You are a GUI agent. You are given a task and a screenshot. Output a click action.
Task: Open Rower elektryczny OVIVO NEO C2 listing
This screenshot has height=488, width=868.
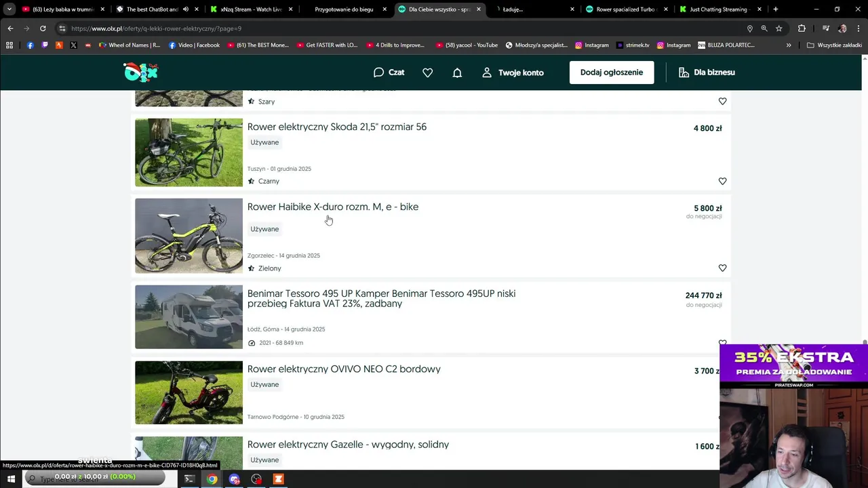(x=344, y=369)
